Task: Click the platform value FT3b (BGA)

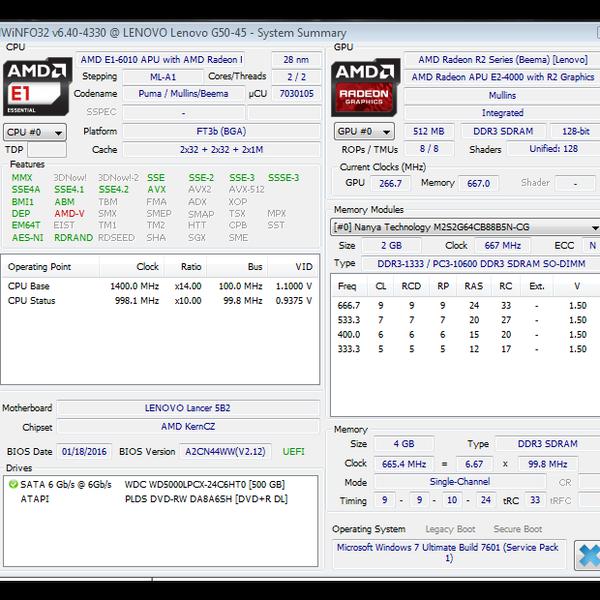Action: click(x=221, y=132)
